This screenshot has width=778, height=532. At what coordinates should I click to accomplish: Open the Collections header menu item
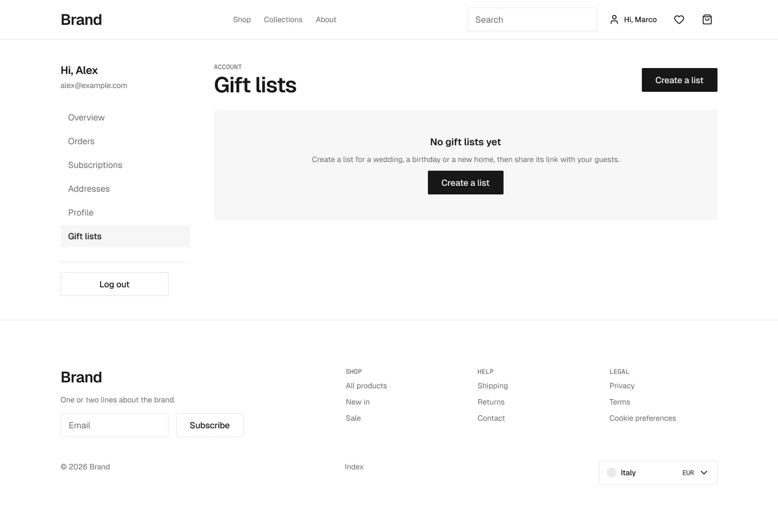click(283, 19)
